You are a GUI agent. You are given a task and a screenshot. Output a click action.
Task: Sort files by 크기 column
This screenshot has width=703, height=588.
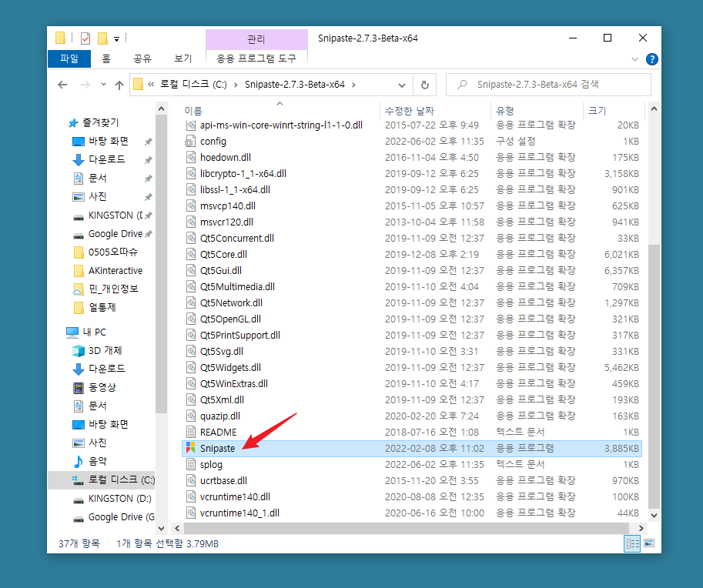[x=597, y=111]
